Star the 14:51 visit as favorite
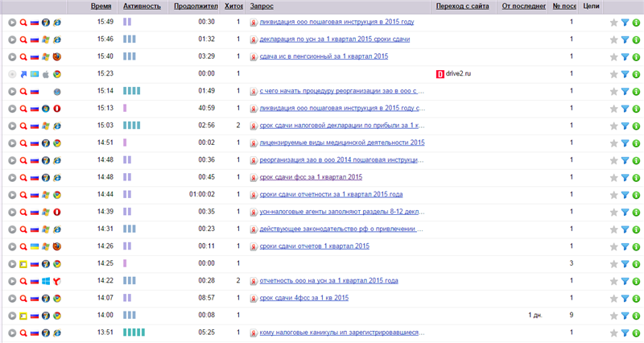This screenshot has height=343, width=644. coord(613,143)
